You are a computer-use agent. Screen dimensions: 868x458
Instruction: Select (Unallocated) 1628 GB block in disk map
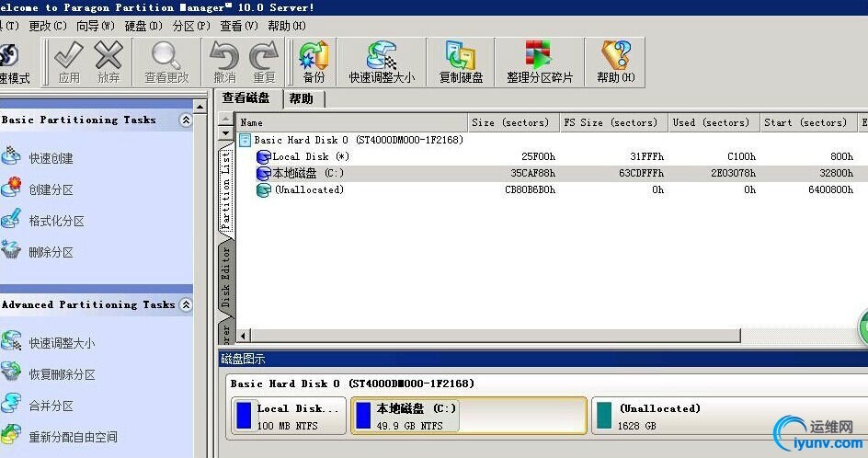pos(729,416)
